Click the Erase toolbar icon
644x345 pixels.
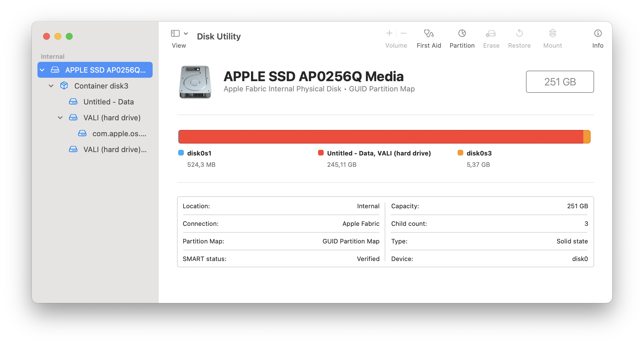click(x=491, y=34)
